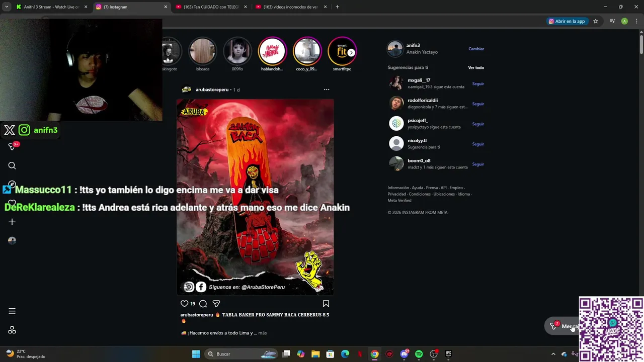Open Windows Start menu
644x362 pixels.
point(196,354)
